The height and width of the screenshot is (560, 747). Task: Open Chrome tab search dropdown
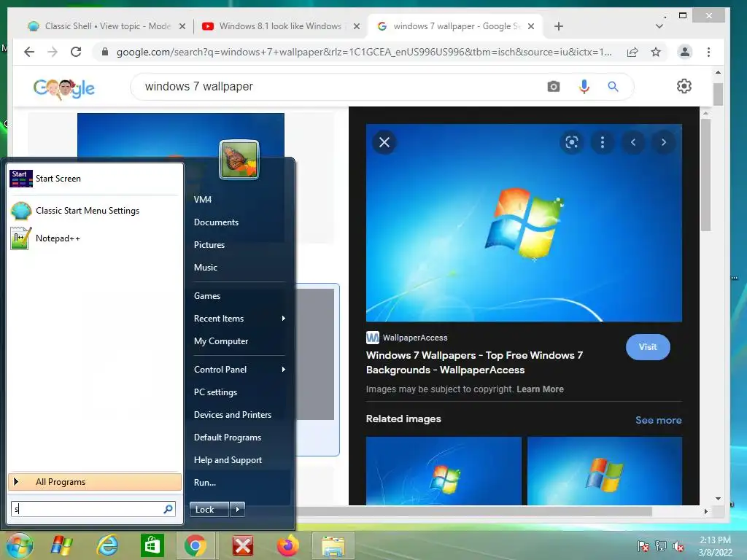tap(659, 26)
